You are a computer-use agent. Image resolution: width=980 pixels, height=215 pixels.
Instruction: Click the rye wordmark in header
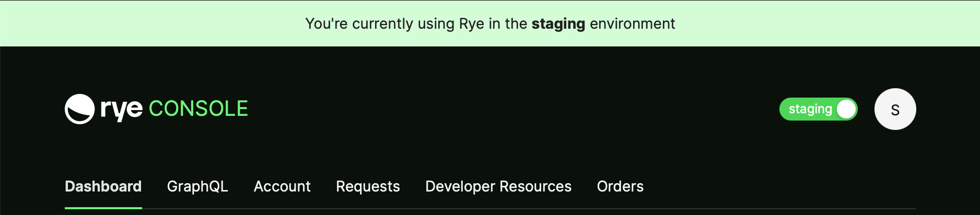(x=121, y=110)
